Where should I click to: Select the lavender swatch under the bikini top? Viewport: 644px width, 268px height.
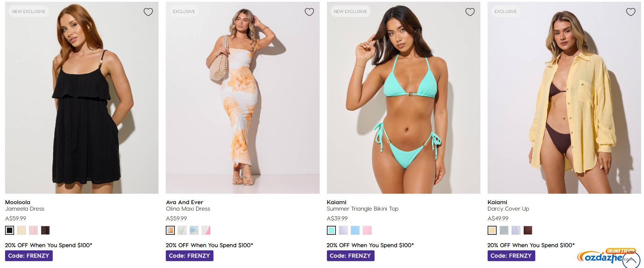[343, 230]
